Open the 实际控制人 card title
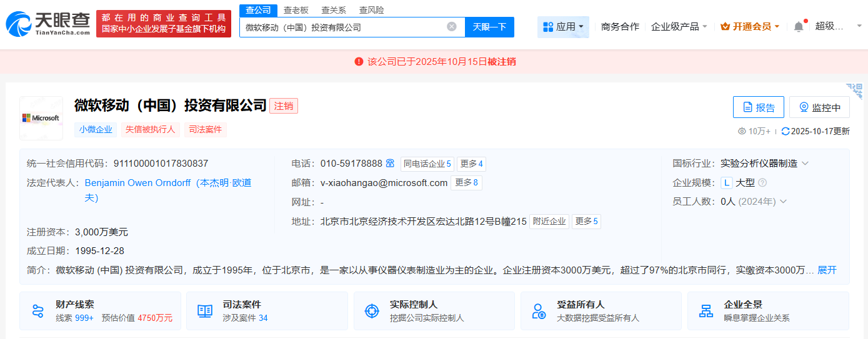The width and height of the screenshot is (868, 339). point(414,305)
